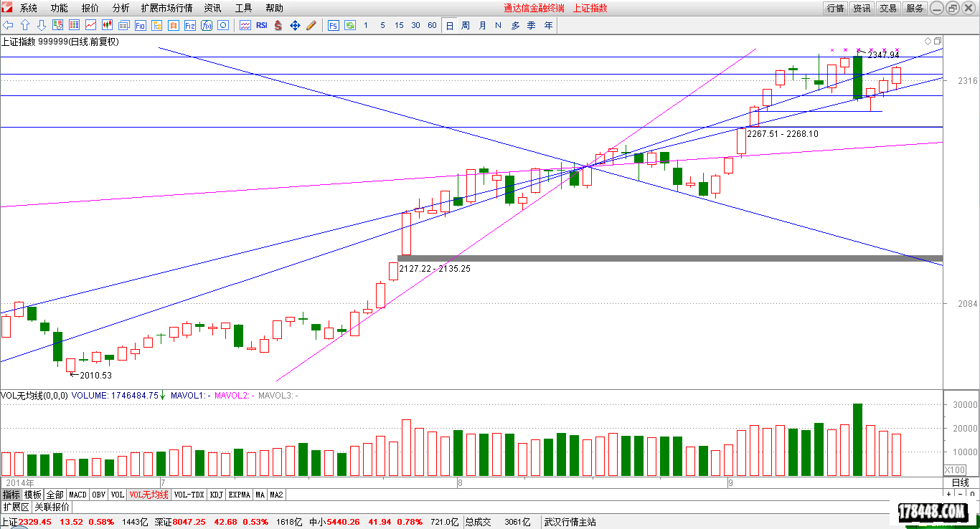Image resolution: width=980 pixels, height=529 pixels.
Task: Switch to the 指标 tab
Action: (11, 495)
